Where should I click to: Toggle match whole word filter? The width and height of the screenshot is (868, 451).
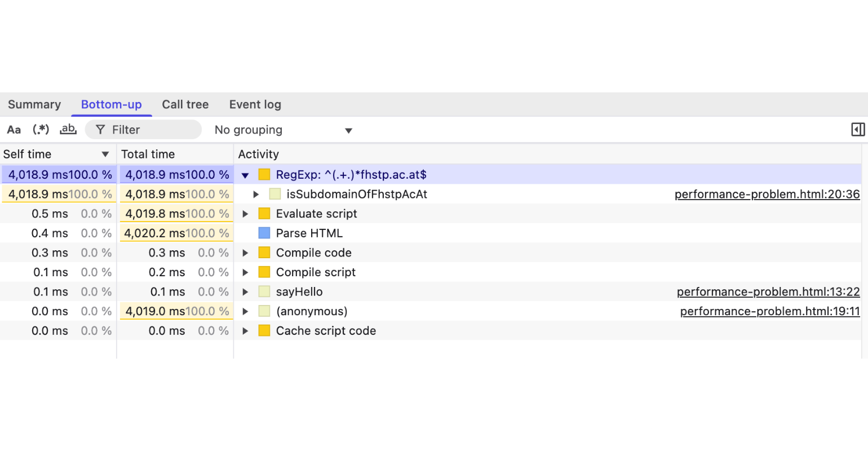pyautogui.click(x=68, y=130)
